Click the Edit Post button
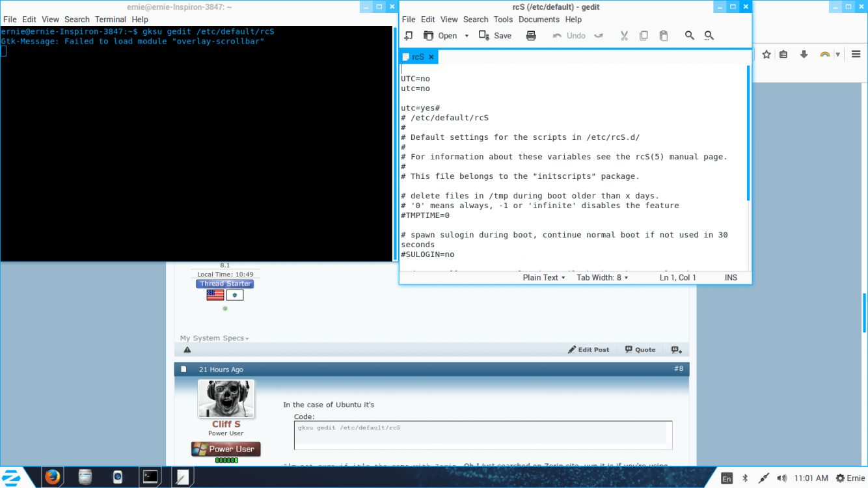 589,349
